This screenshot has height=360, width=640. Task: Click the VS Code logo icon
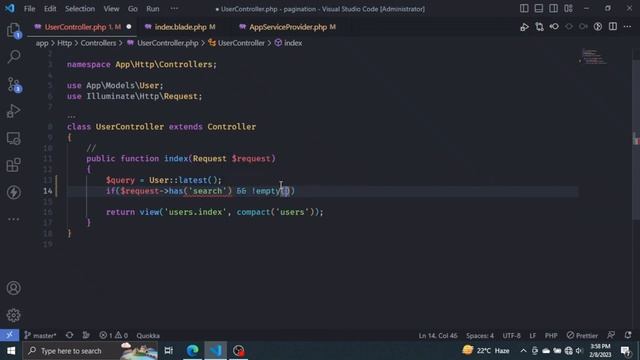(x=10, y=8)
